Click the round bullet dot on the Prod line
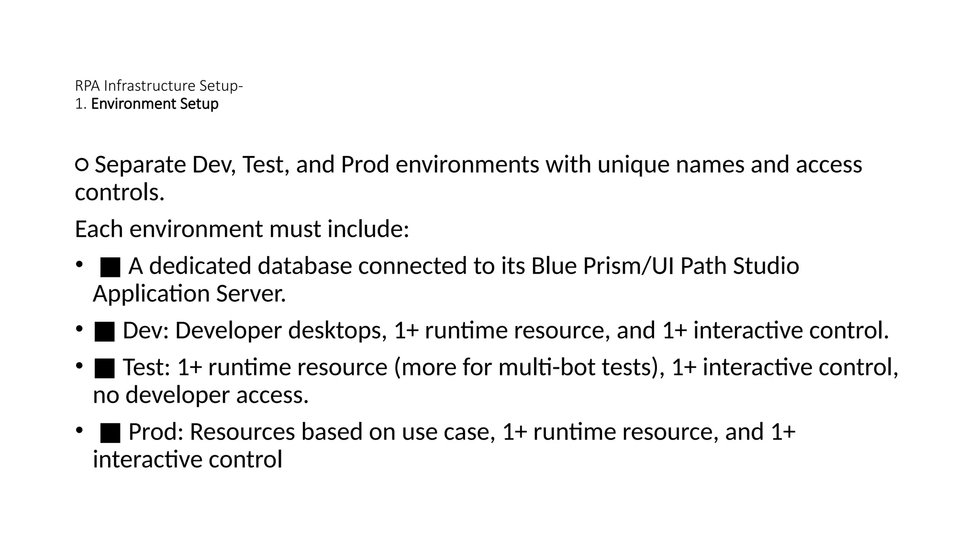The height and width of the screenshot is (551, 980). 79,430
